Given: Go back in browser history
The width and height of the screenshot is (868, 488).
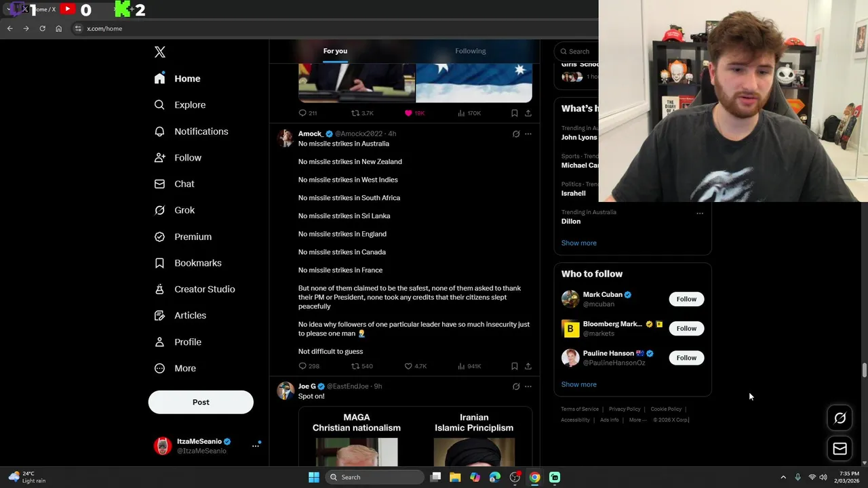Looking at the screenshot, I should tap(9, 28).
